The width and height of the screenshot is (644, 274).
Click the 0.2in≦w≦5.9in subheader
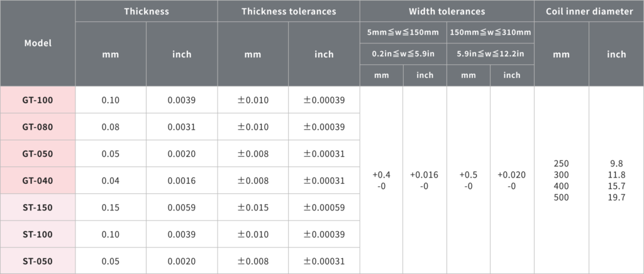coord(403,54)
